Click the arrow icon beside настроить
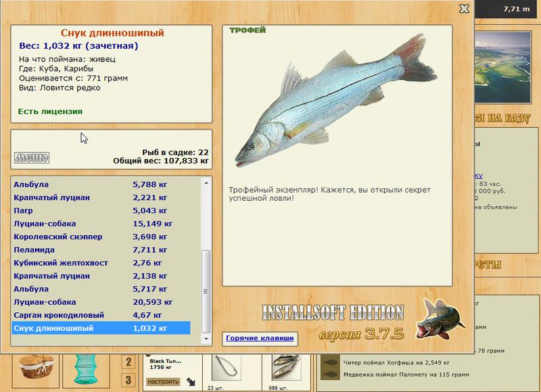 [191, 381]
